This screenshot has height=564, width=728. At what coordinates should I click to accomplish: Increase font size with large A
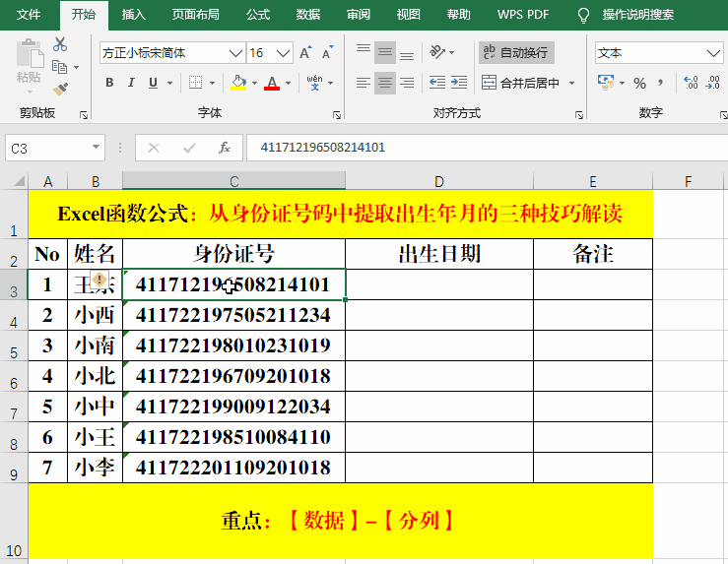pyautogui.click(x=305, y=53)
